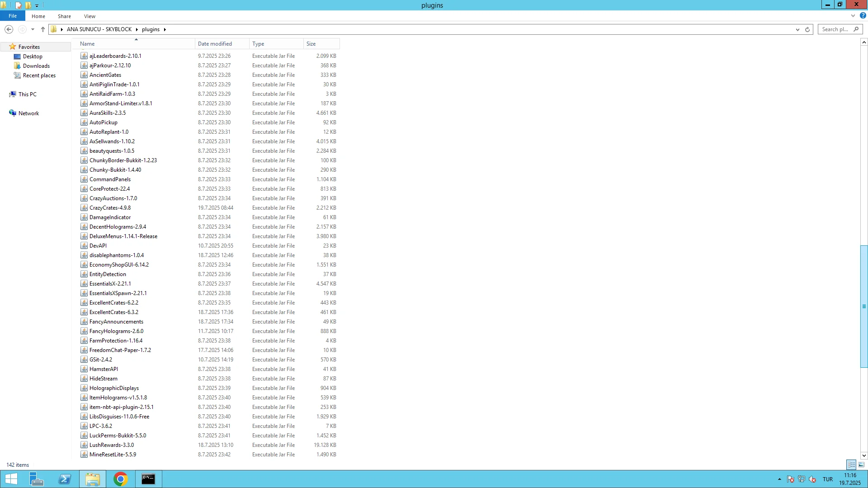Sort files by Size column
This screenshot has width=868, height=488.
pos(321,44)
